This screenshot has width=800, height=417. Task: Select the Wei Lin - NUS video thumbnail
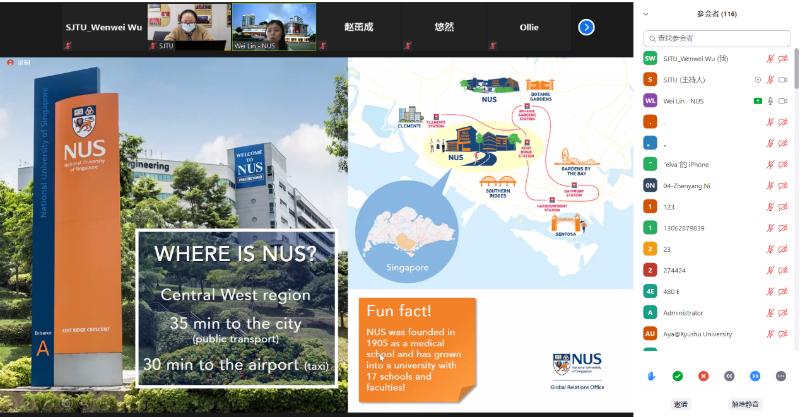coord(274,28)
